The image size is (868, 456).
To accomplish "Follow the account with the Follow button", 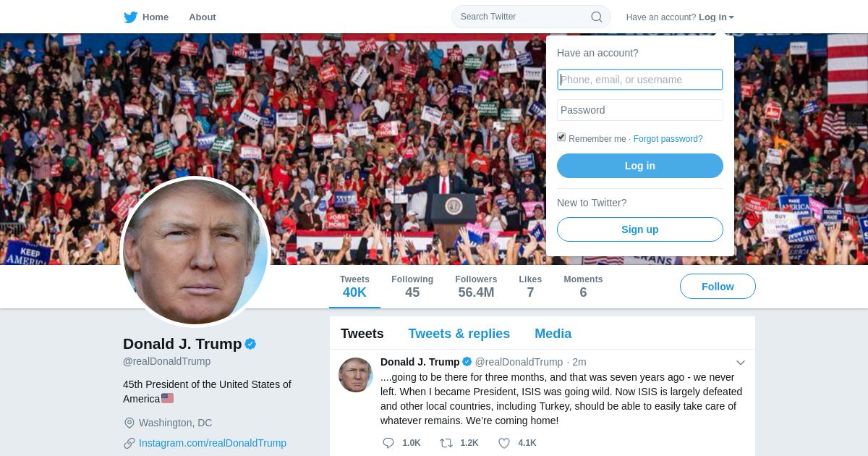I will 718,287.
